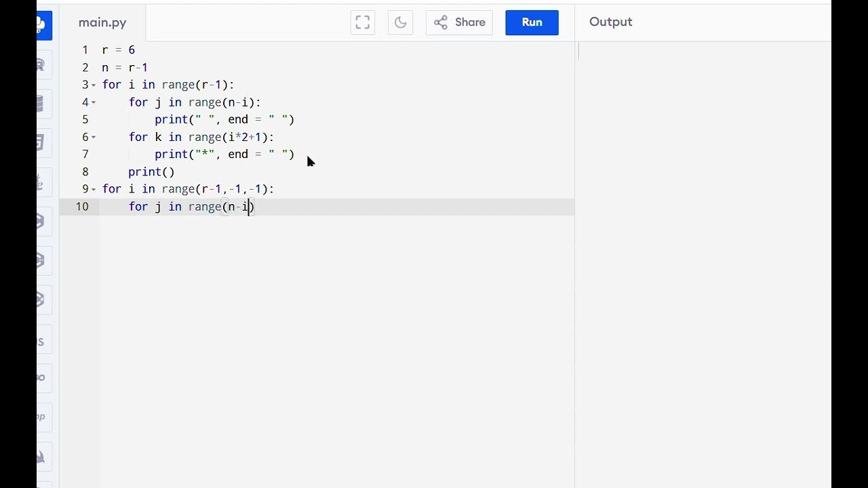This screenshot has width=868, height=488.
Task: Open the PHP compiler sidebar icon
Action: click(x=42, y=417)
